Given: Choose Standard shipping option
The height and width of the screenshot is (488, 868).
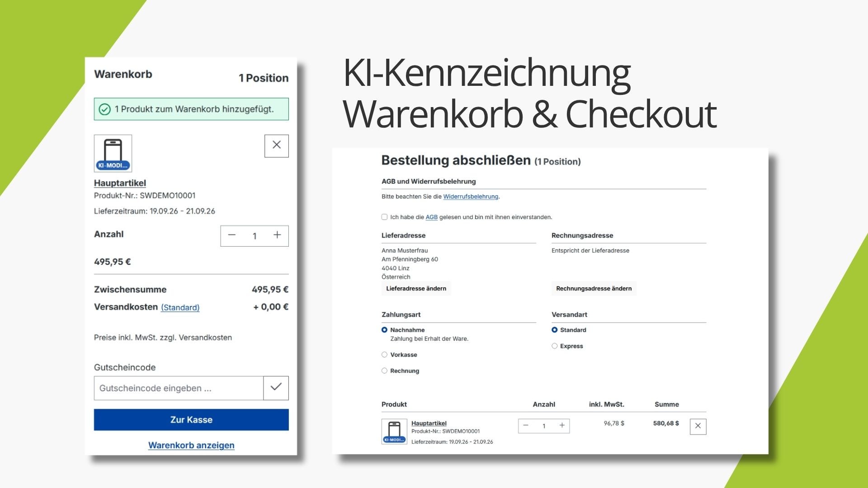Looking at the screenshot, I should (554, 330).
